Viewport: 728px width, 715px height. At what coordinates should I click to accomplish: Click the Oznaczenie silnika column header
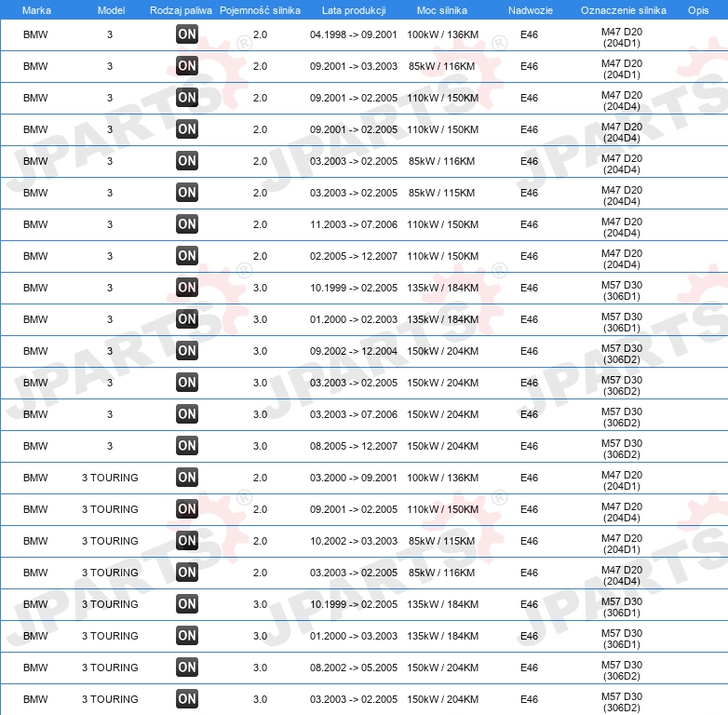[x=623, y=10]
